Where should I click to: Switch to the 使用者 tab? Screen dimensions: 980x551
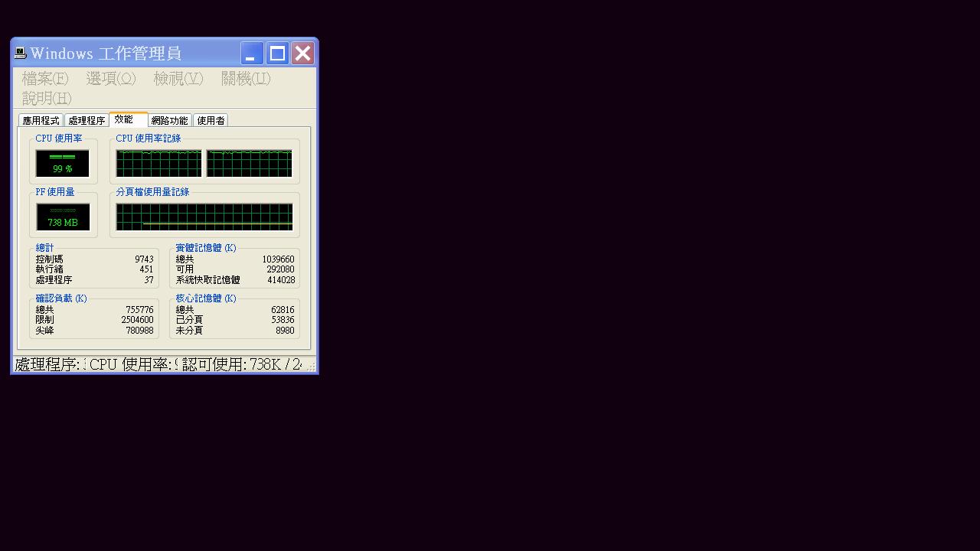(x=211, y=121)
